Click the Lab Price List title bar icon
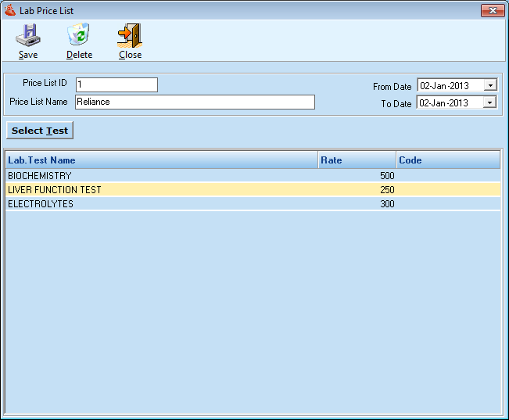The image size is (509, 420). point(10,10)
